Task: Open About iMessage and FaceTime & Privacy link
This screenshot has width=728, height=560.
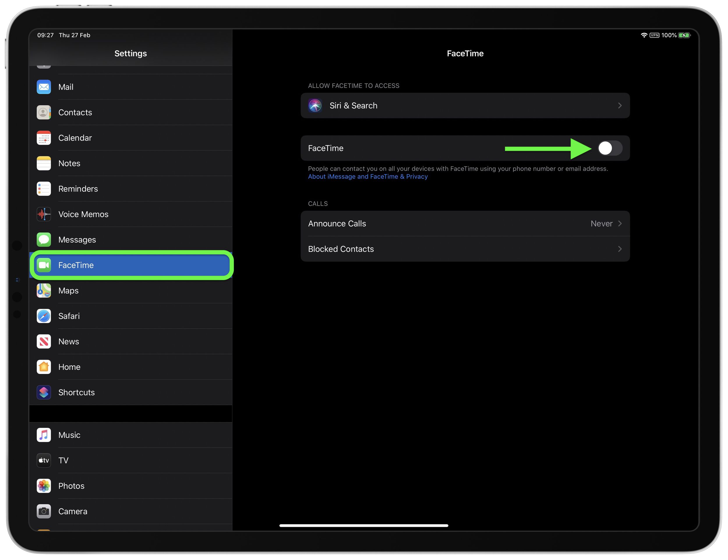Action: tap(368, 177)
